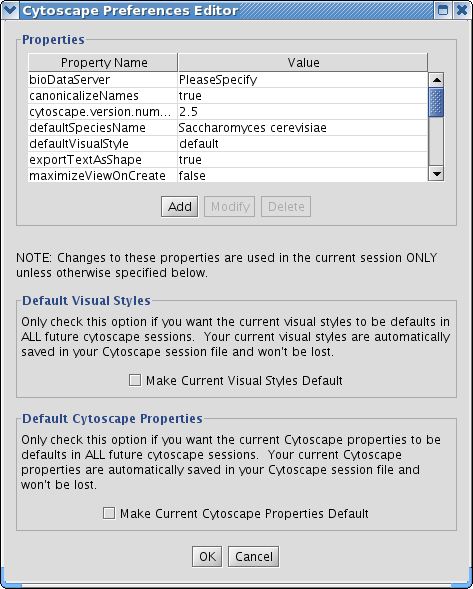Click the properties table scroll-down arrow
This screenshot has width=473, height=589.
click(436, 174)
